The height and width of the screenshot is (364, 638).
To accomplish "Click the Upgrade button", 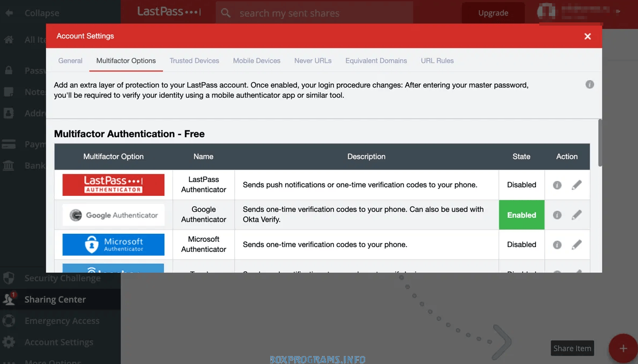I will [493, 13].
